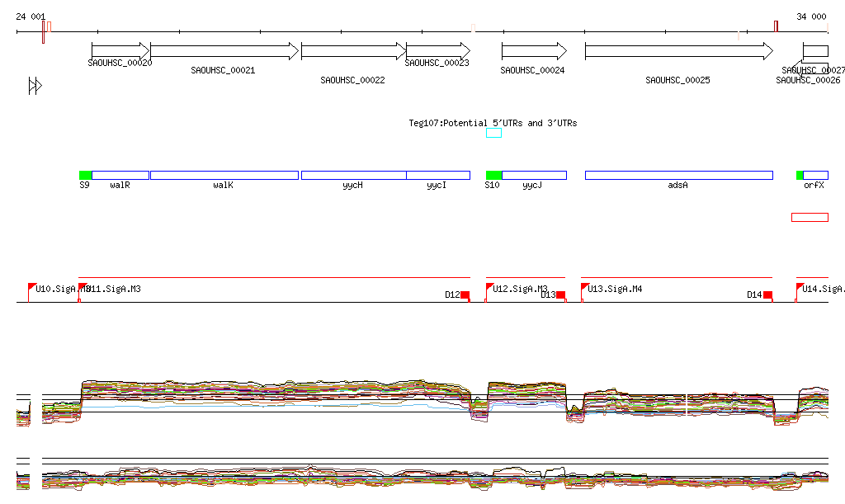Select the yycH gene box
The image size is (845, 504).
(x=353, y=175)
